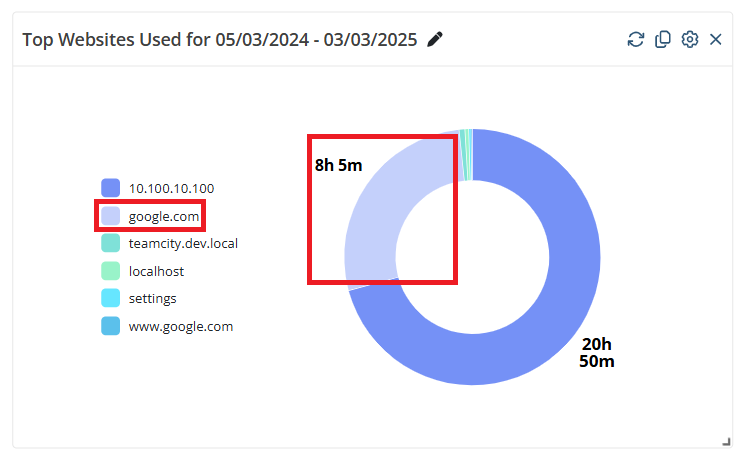Click the 20h 50m data label
The image size is (742, 458).
tap(597, 352)
